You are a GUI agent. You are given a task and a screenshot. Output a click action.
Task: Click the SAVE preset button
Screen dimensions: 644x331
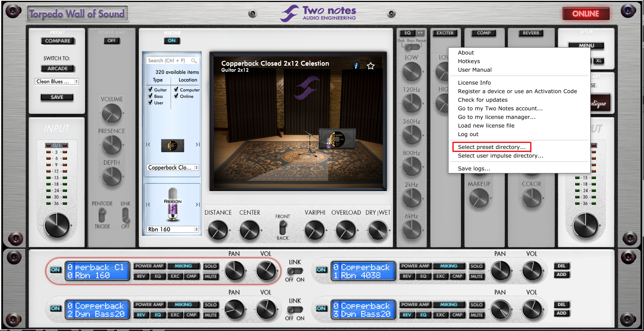click(x=57, y=97)
